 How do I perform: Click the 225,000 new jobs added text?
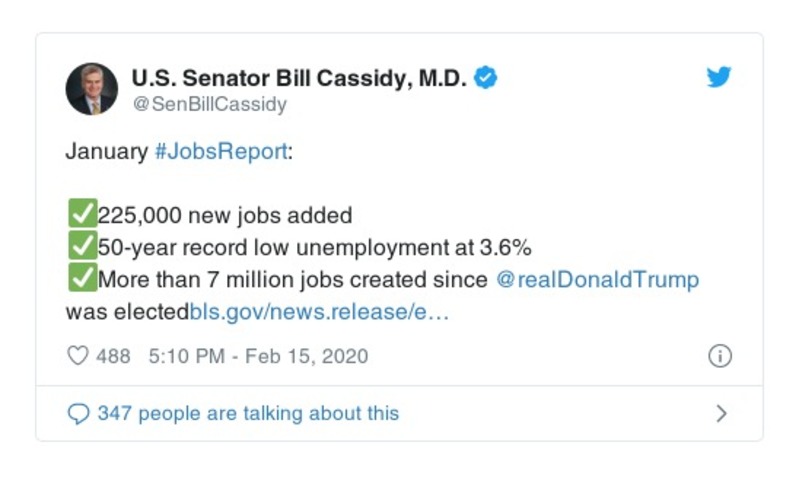(224, 215)
